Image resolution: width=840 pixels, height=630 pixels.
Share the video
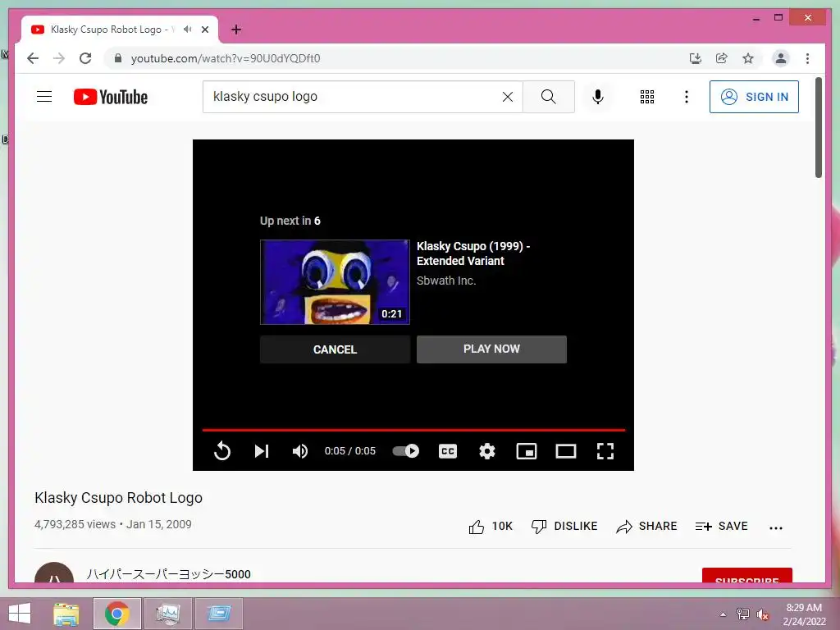(x=646, y=527)
